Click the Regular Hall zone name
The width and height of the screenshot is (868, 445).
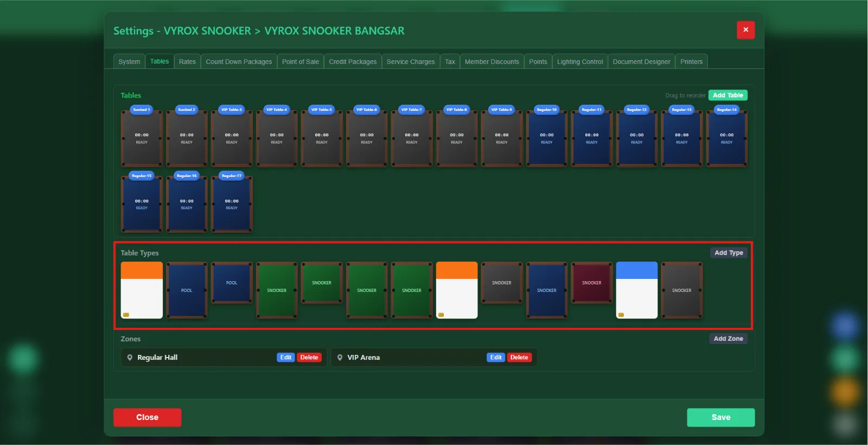click(x=157, y=358)
